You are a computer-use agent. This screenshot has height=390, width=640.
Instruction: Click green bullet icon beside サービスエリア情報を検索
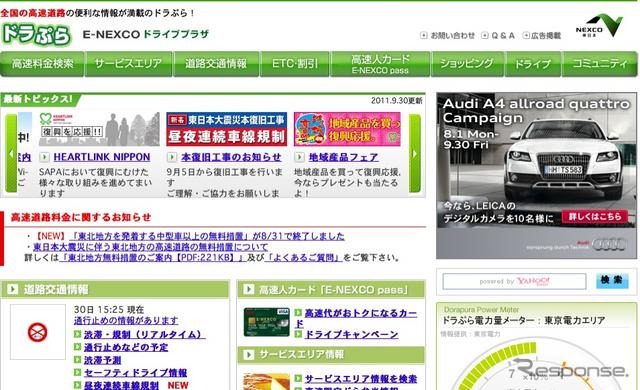click(298, 379)
